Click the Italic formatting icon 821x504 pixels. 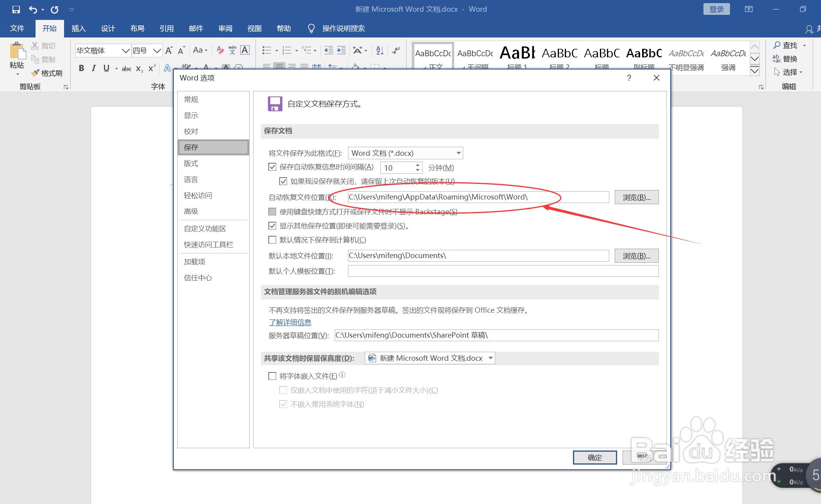(x=93, y=68)
